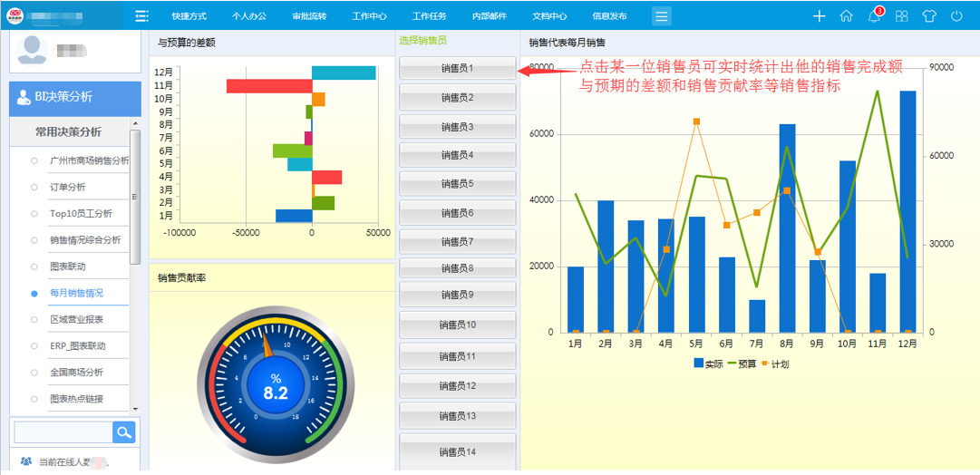Click the sidebar scrollbar thumb

tap(135, 197)
